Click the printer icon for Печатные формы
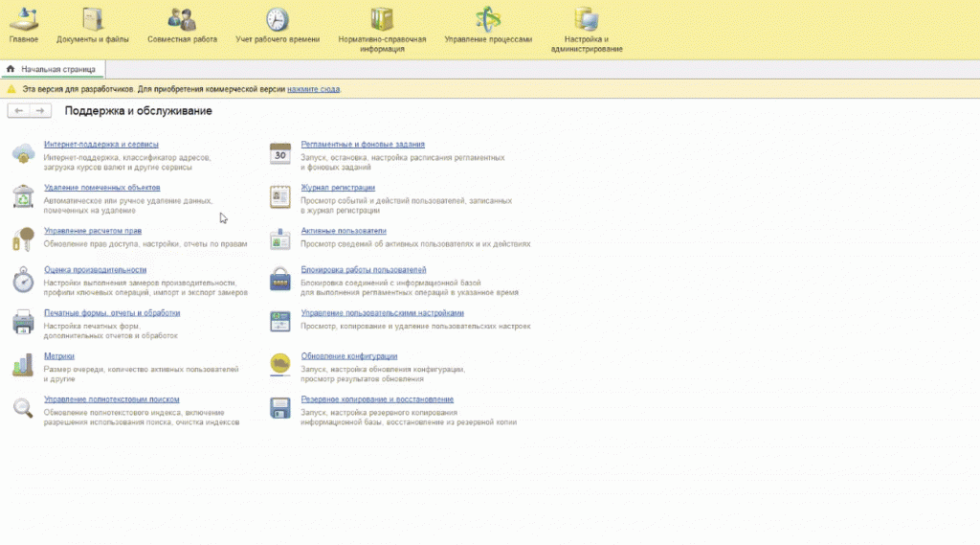Screen dimensions: 980x545 [23, 322]
